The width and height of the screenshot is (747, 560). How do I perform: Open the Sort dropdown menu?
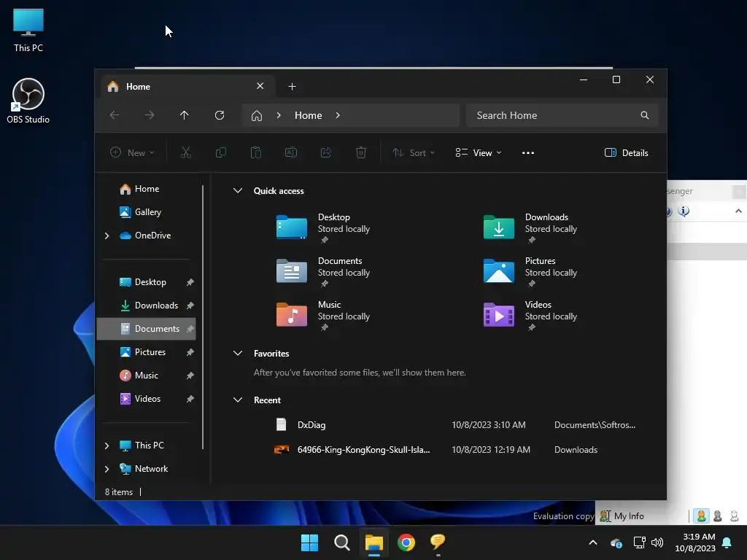click(x=414, y=153)
